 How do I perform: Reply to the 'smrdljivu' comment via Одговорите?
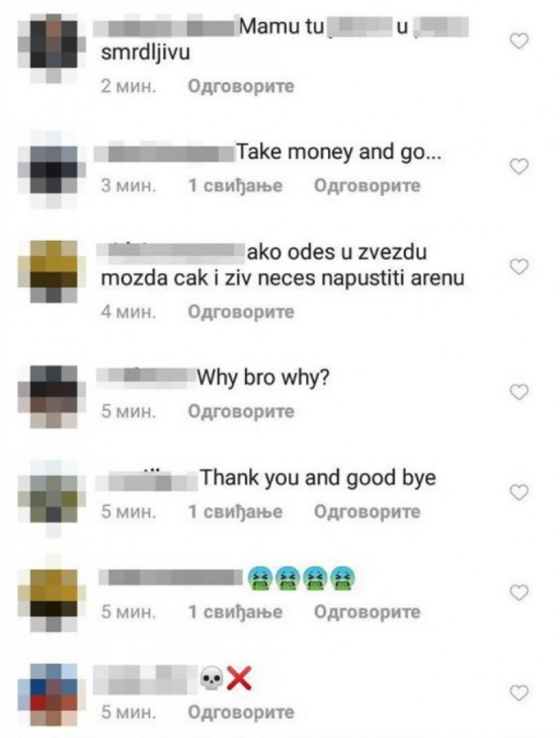(241, 86)
